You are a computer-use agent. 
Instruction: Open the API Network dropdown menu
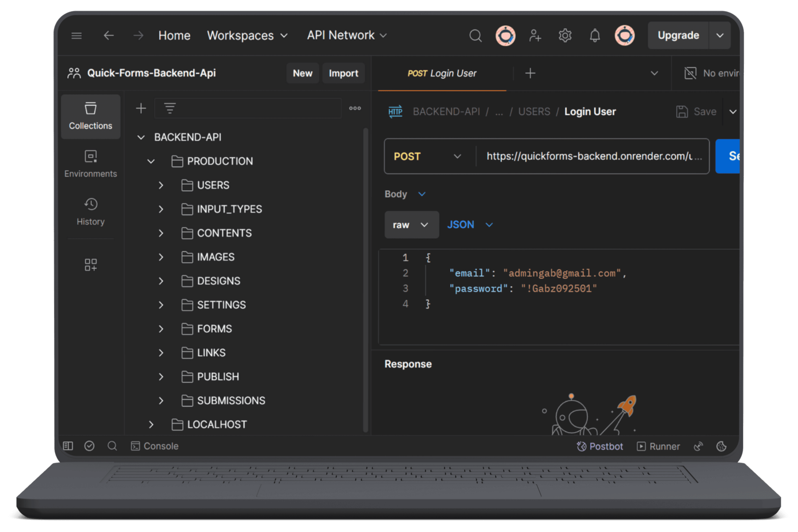pos(347,35)
